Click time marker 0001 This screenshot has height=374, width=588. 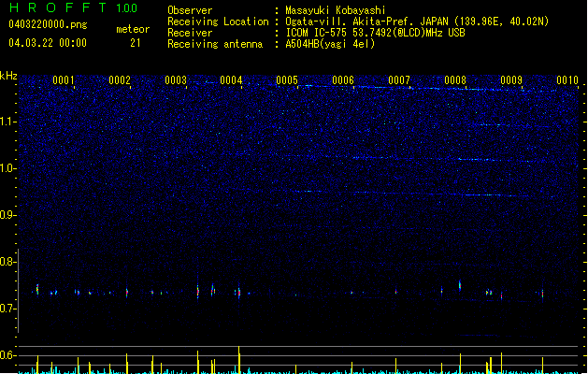(x=64, y=79)
